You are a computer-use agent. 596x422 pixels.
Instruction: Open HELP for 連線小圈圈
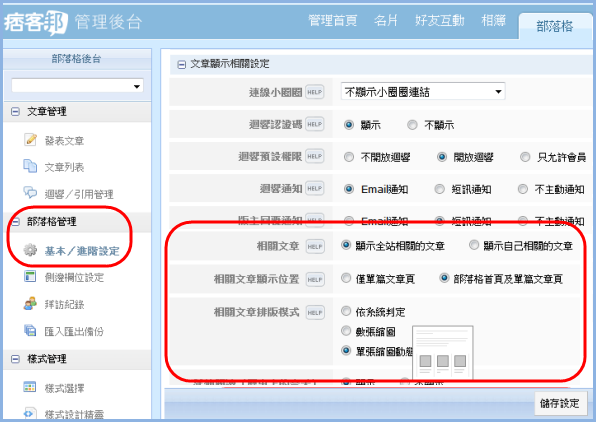(x=315, y=92)
